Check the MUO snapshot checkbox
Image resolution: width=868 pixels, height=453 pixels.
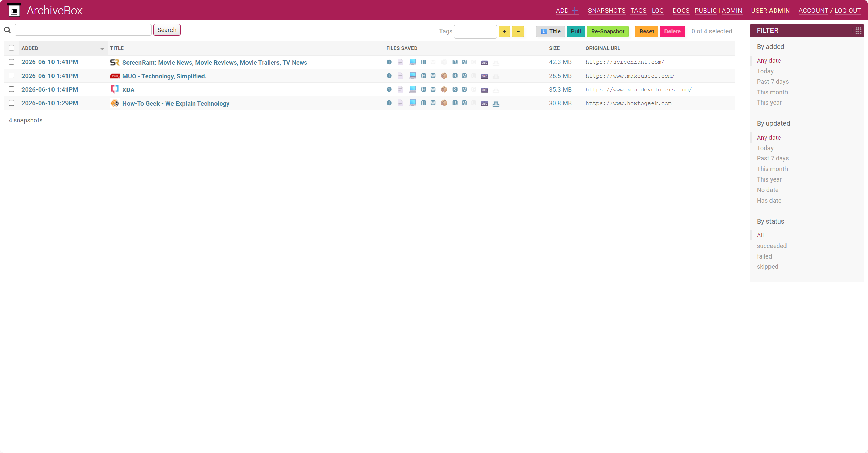point(11,75)
